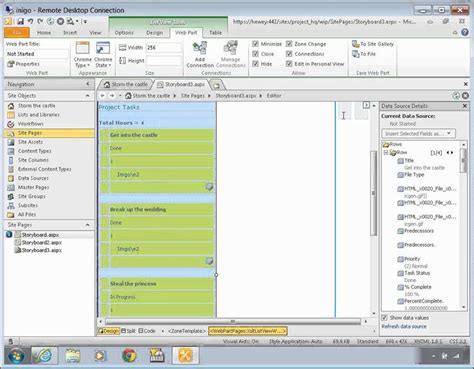The image size is (474, 369).
Task: Click the editor vertical scrollbar thumb
Action: pyautogui.click(x=374, y=193)
